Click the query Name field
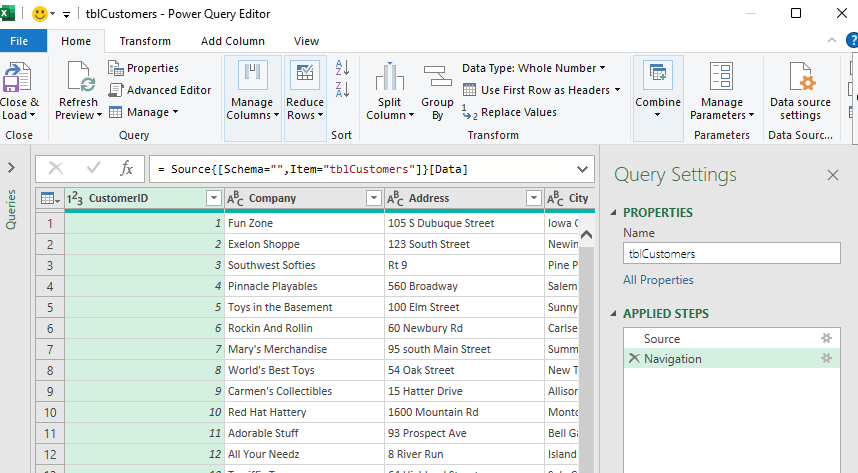The image size is (858, 473). click(732, 253)
